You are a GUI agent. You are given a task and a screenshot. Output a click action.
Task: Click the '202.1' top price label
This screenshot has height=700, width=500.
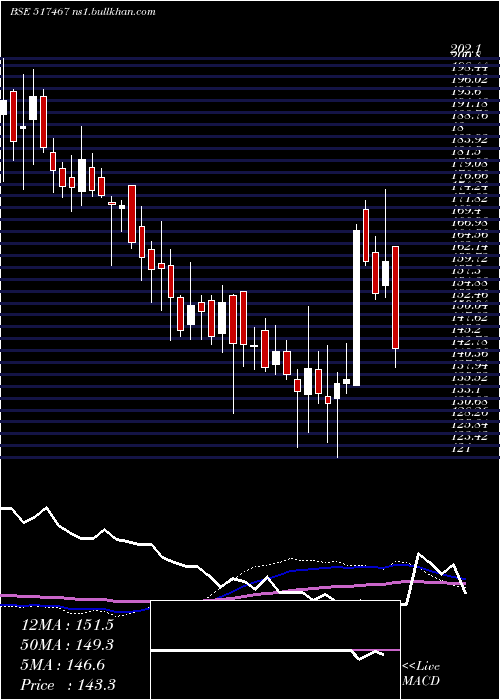(x=466, y=48)
